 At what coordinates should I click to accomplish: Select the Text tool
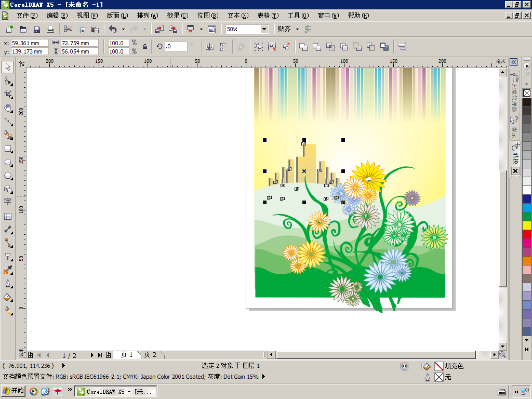(8, 202)
